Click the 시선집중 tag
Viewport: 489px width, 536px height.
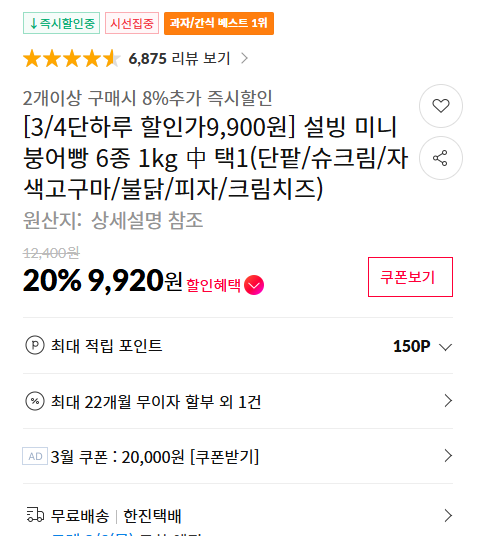click(x=132, y=23)
